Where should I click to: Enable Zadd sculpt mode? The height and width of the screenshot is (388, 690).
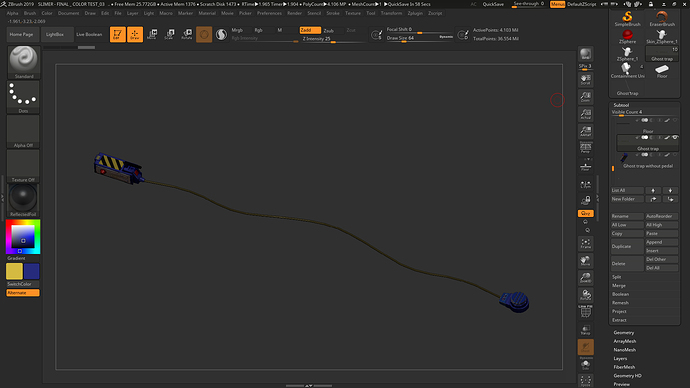pos(310,30)
